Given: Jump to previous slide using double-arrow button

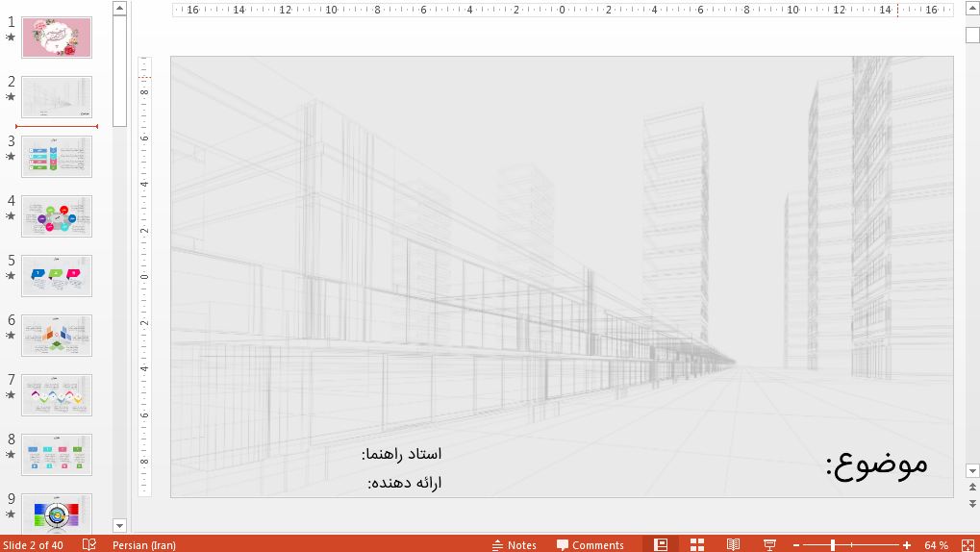Looking at the screenshot, I should [x=972, y=489].
